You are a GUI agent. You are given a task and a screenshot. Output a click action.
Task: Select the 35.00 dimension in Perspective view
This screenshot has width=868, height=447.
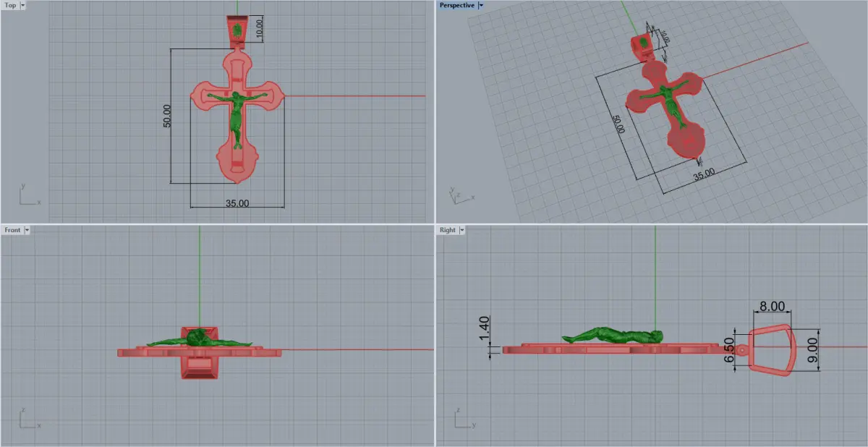[x=703, y=174]
